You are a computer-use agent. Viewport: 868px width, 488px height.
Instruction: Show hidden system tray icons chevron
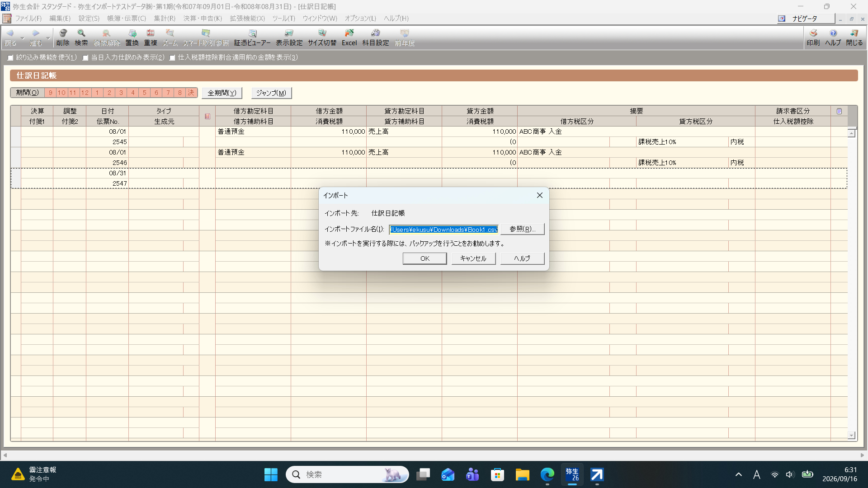pos(739,474)
